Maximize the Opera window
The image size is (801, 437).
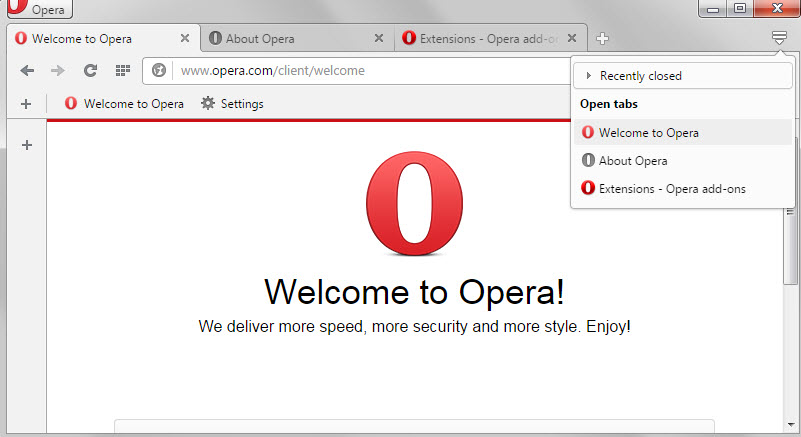click(x=740, y=8)
